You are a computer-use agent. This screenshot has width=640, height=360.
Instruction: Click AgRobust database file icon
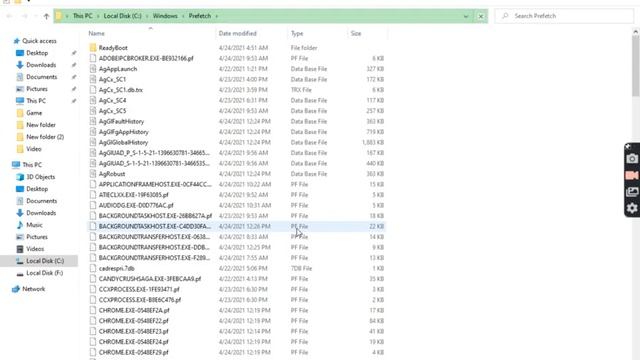pos(93,174)
